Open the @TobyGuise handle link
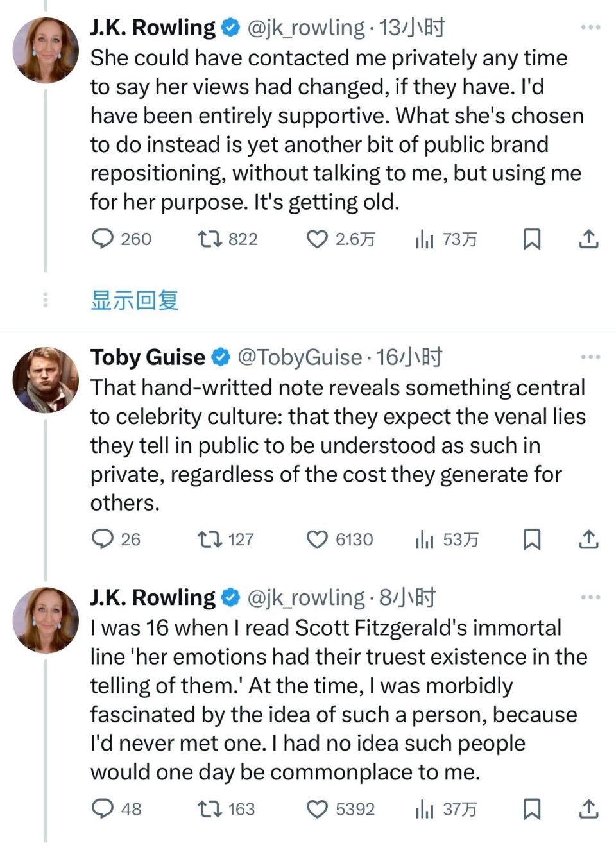Image resolution: width=616 pixels, height=850 pixels. (x=300, y=357)
